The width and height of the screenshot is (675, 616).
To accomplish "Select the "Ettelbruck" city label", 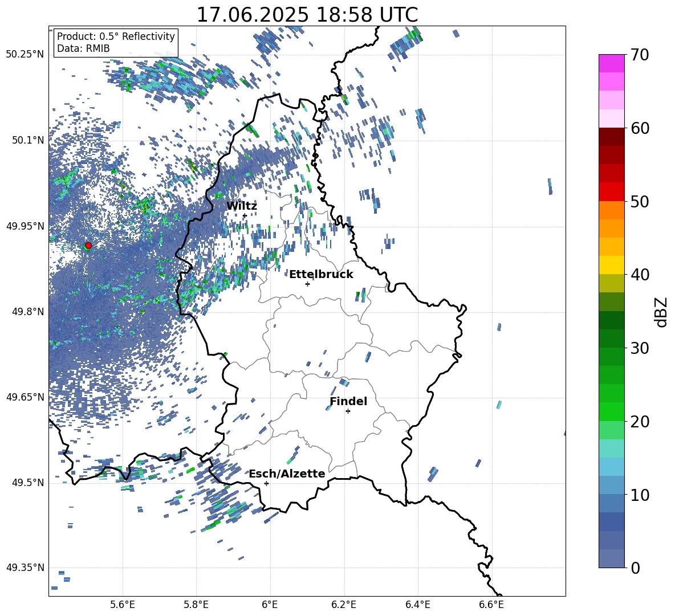I will pos(321,275).
